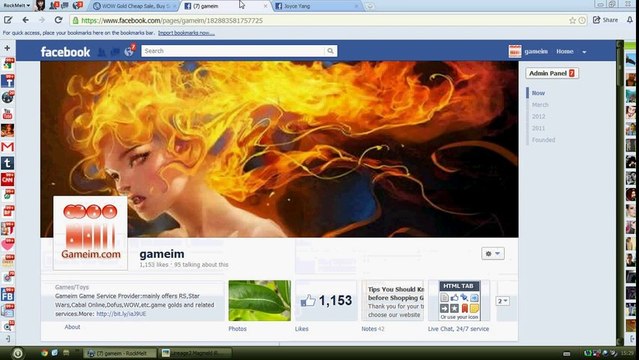This screenshot has height=360, width=639.
Task: Click the Facebook Search field
Action: 233,51
